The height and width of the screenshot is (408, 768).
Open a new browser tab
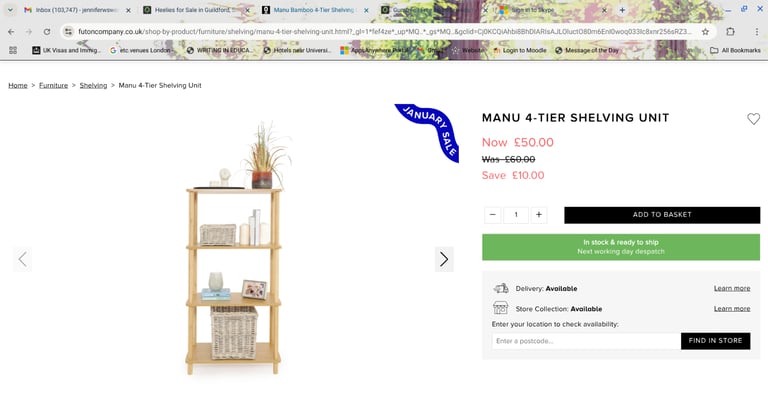[622, 10]
